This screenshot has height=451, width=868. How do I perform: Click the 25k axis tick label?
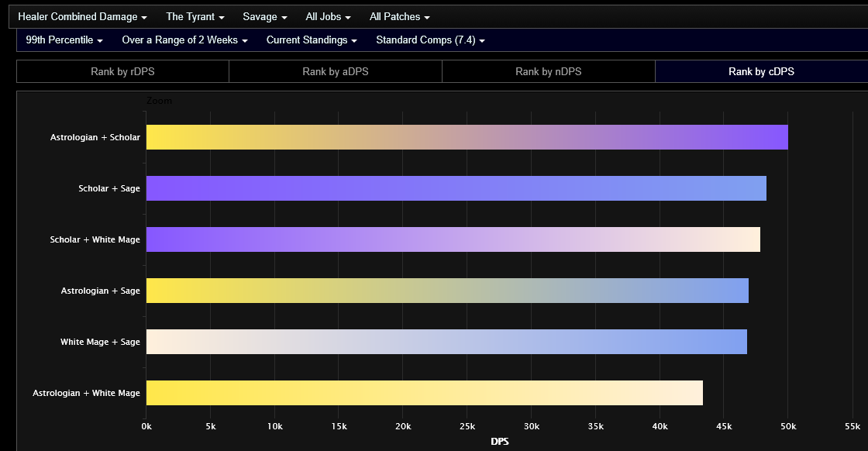point(467,426)
